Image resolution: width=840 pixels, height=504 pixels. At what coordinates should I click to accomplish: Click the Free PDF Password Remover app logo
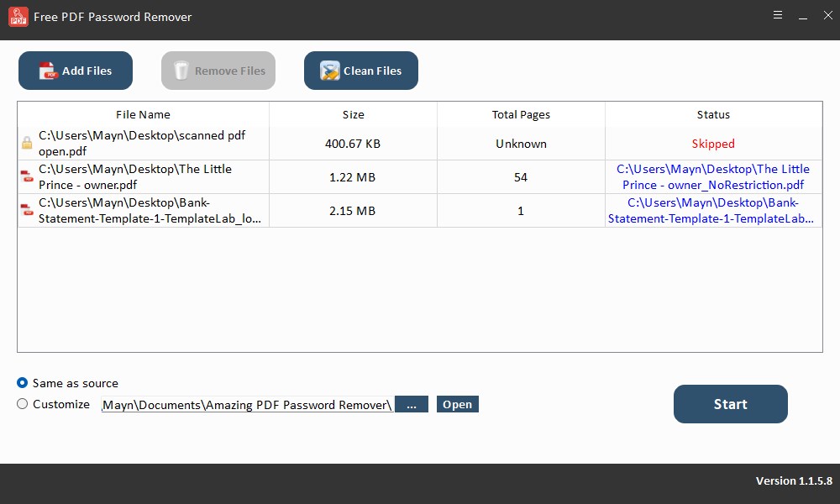[x=18, y=17]
